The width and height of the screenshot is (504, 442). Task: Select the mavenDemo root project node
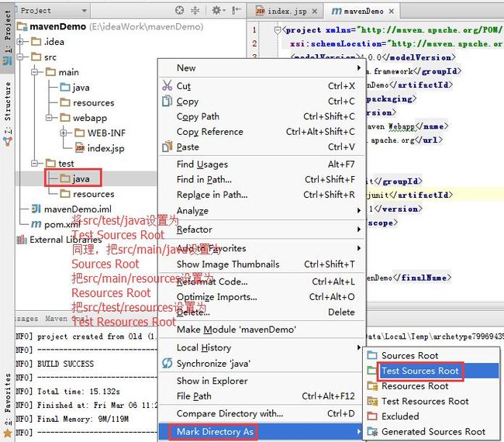[58, 26]
